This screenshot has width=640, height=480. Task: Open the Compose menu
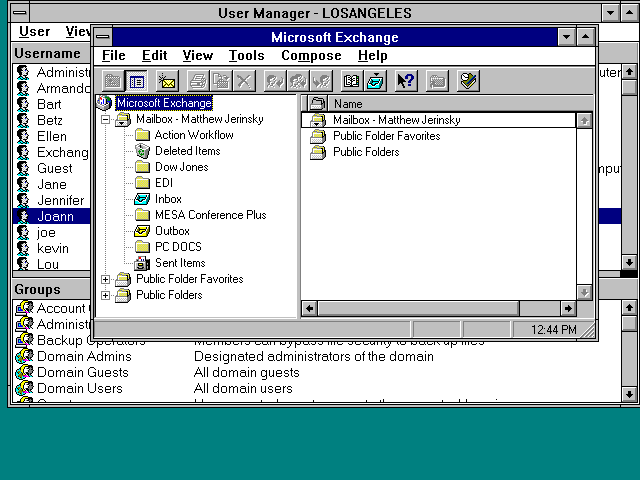(311, 56)
